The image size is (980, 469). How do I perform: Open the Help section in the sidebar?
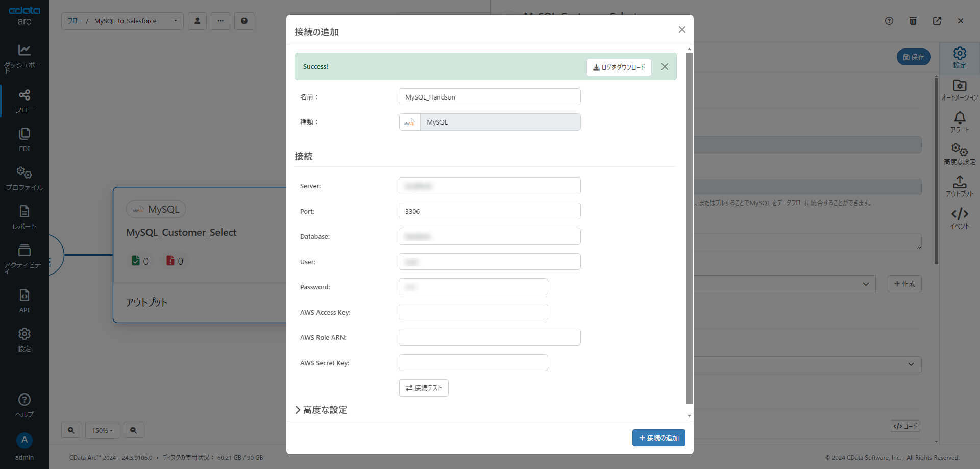24,406
